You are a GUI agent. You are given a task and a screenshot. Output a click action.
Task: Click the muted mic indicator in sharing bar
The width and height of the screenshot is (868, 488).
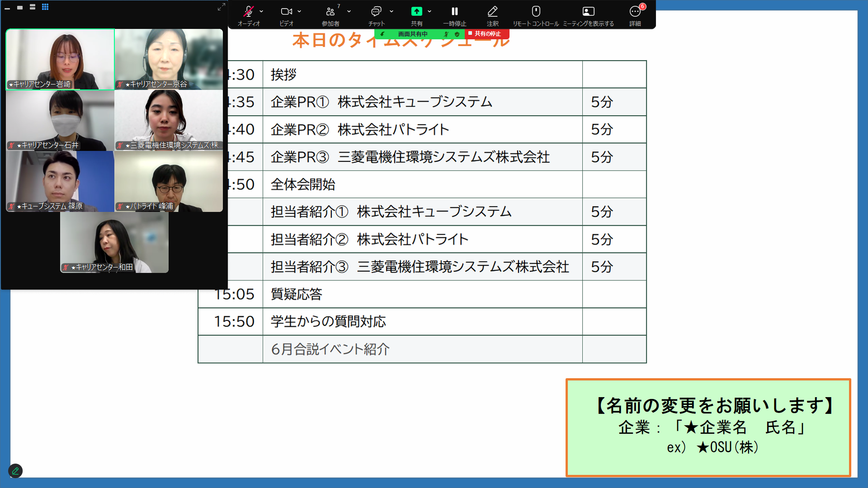pos(446,34)
